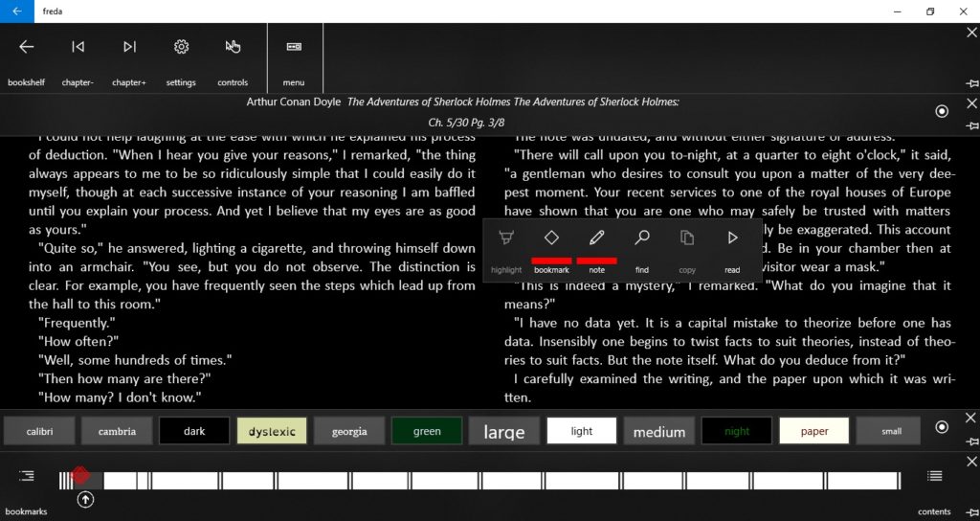Apply the paper theme
980x521 pixels.
814,431
